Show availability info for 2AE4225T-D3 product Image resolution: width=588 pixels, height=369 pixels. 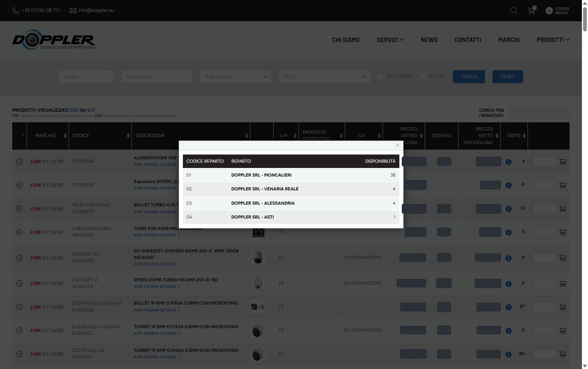coord(509,258)
